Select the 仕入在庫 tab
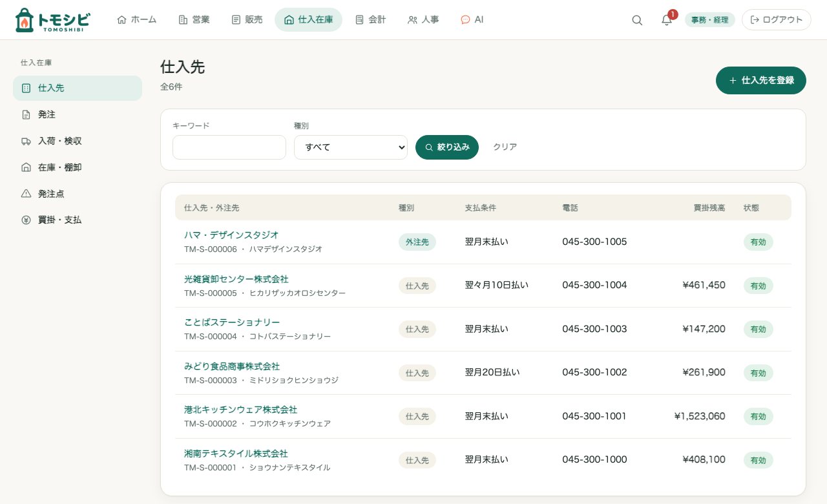Screen dimensions: 827x504 [308, 20]
